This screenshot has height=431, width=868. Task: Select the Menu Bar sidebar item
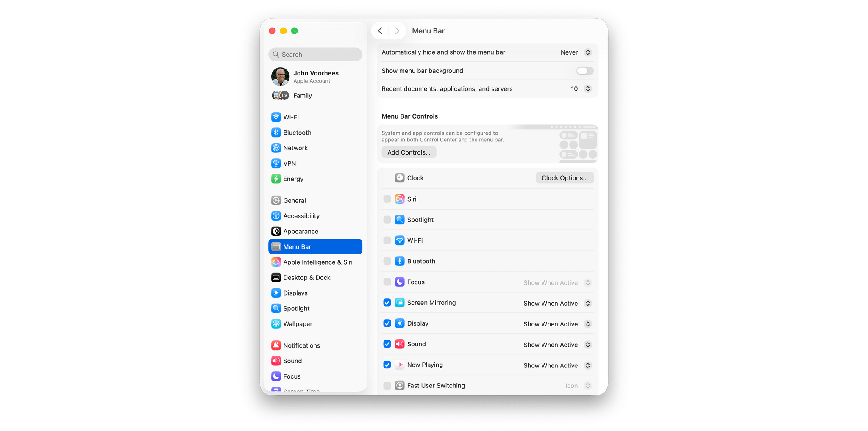click(x=315, y=247)
